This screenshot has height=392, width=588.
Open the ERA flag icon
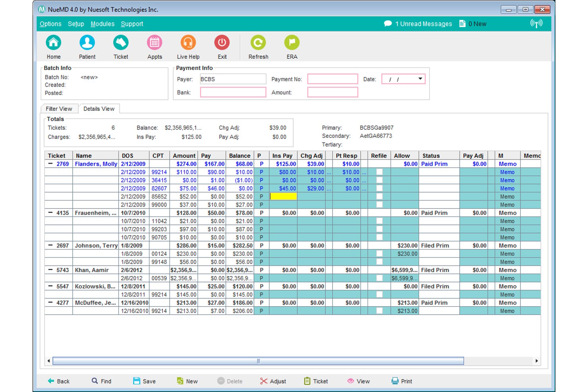click(x=292, y=42)
